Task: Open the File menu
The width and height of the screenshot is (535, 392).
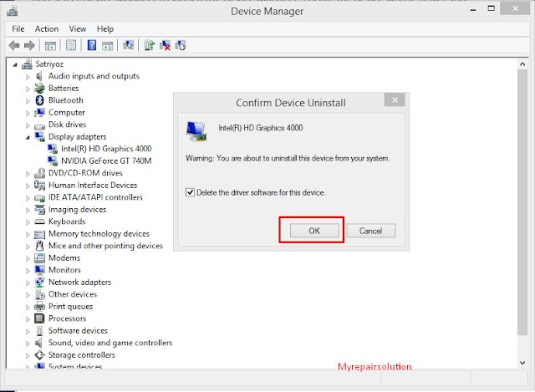Action: click(x=18, y=29)
